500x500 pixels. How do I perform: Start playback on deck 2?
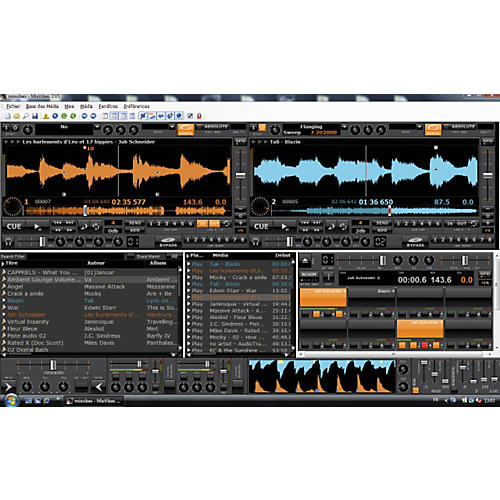tap(284, 227)
